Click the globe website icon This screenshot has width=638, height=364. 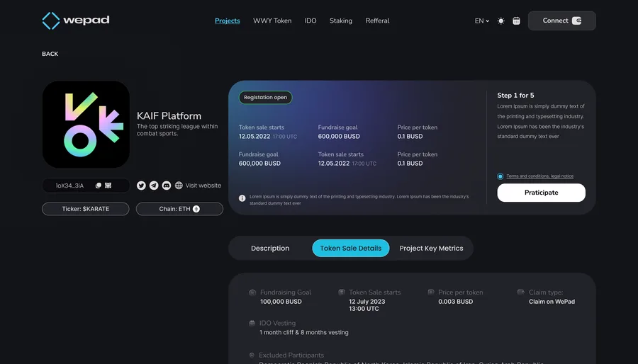tap(179, 186)
